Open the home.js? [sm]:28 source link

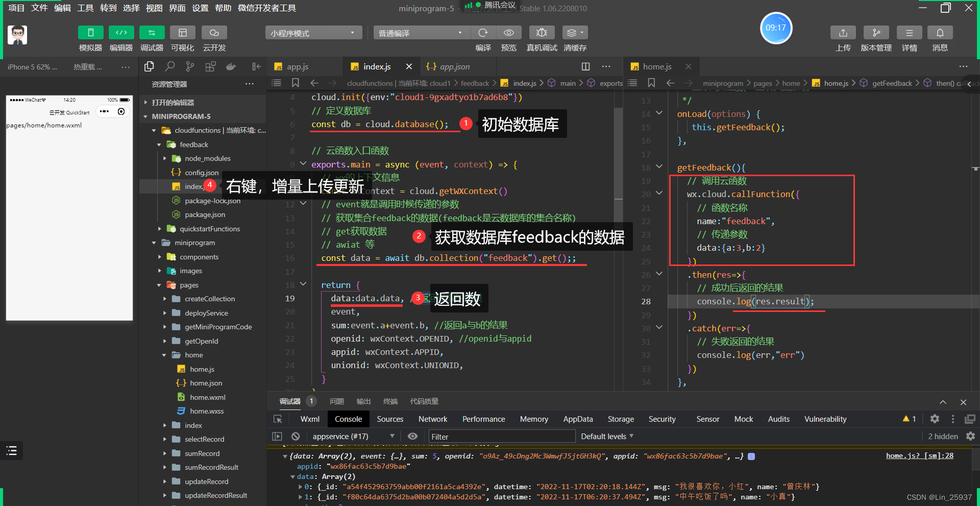point(919,456)
